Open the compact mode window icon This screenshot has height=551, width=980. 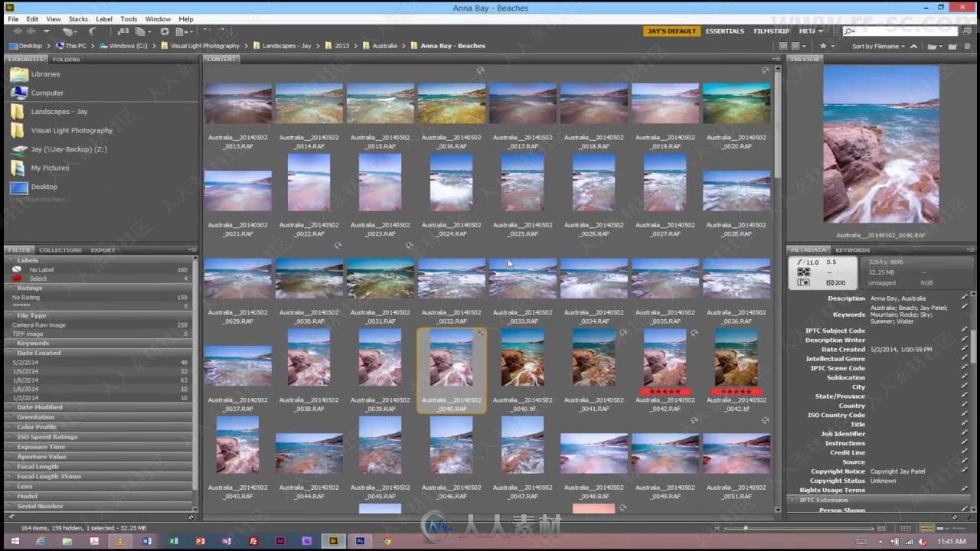pyautogui.click(x=967, y=31)
